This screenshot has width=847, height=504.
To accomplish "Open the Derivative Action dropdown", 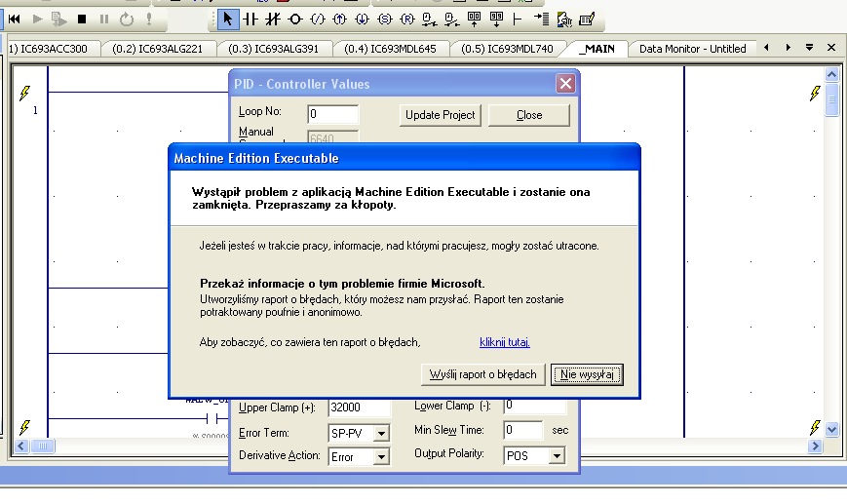I will tap(381, 457).
